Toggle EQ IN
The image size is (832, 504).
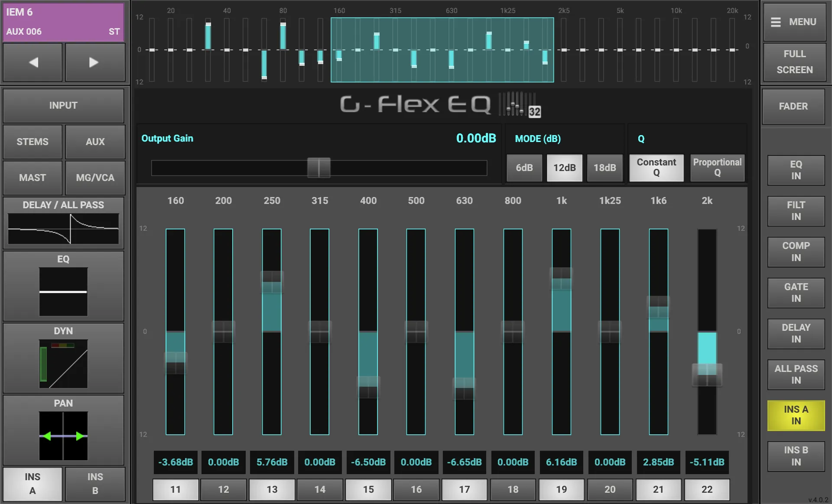pyautogui.click(x=796, y=170)
